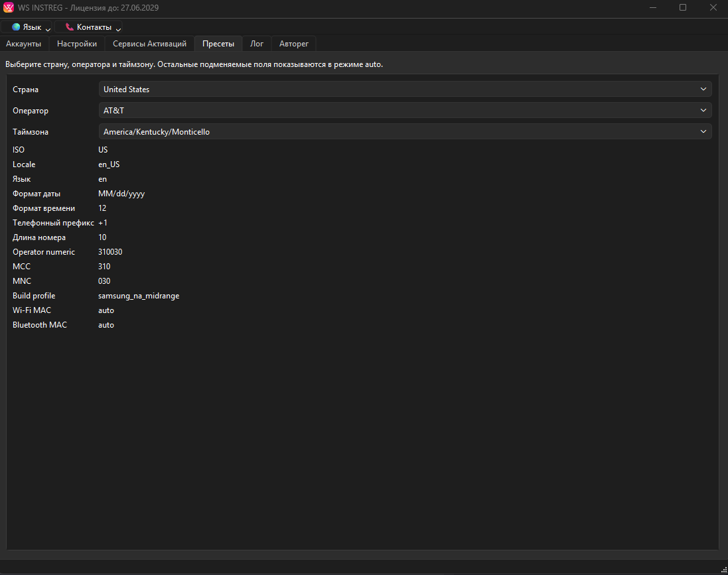Open the Сервисы Активаций tab
This screenshot has height=575, width=728.
pyautogui.click(x=149, y=44)
